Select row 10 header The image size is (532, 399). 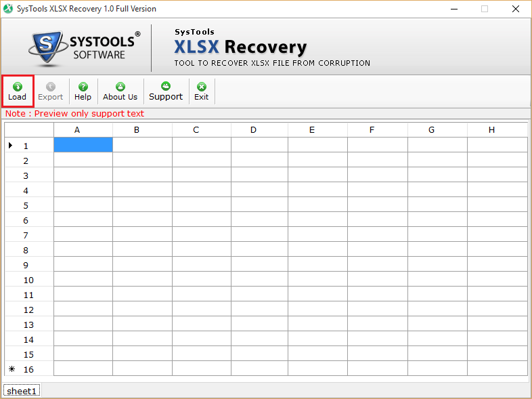[x=29, y=280]
